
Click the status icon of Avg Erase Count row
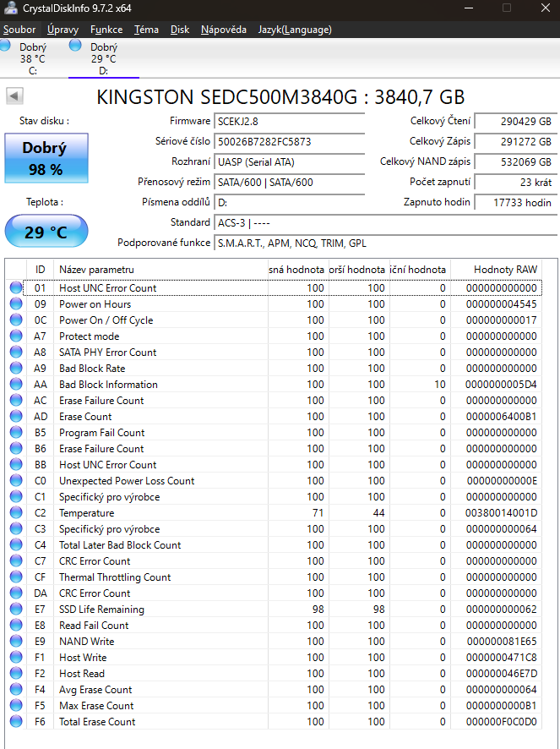point(16,689)
